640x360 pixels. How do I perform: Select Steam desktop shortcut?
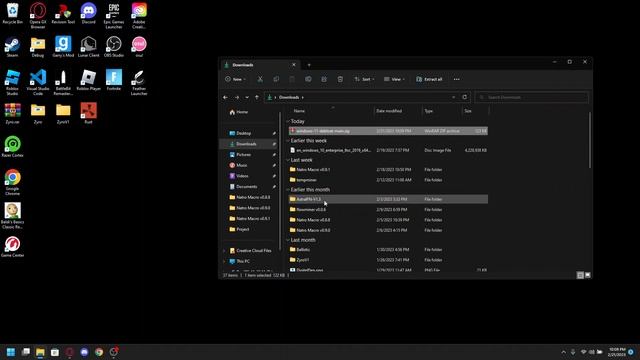12,47
